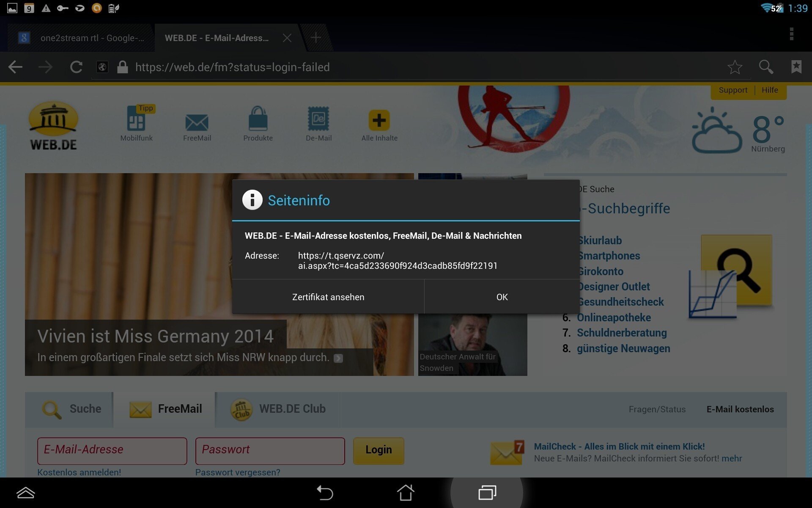The height and width of the screenshot is (508, 812).
Task: Open the Fragen/Status link
Action: (657, 409)
